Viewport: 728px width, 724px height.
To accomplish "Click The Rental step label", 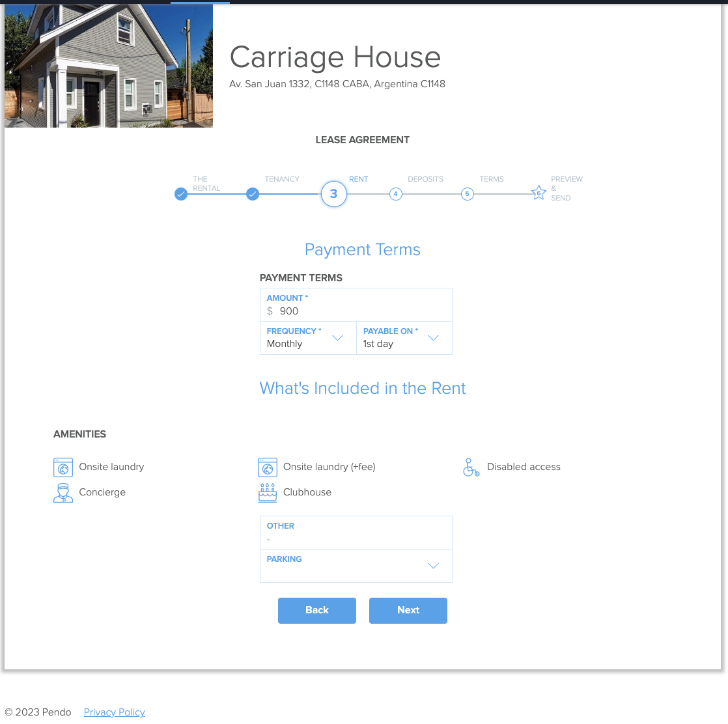I will point(206,184).
